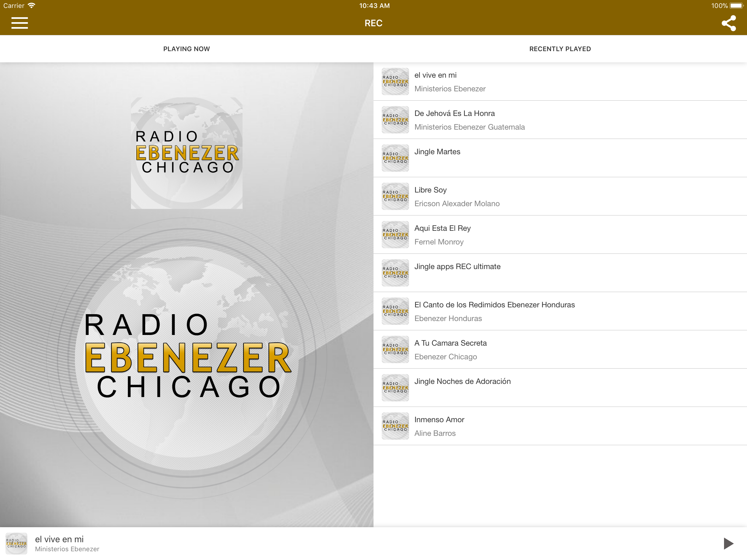Switch to the Recently Played tab
Image resolution: width=747 pixels, height=560 pixels.
click(560, 49)
